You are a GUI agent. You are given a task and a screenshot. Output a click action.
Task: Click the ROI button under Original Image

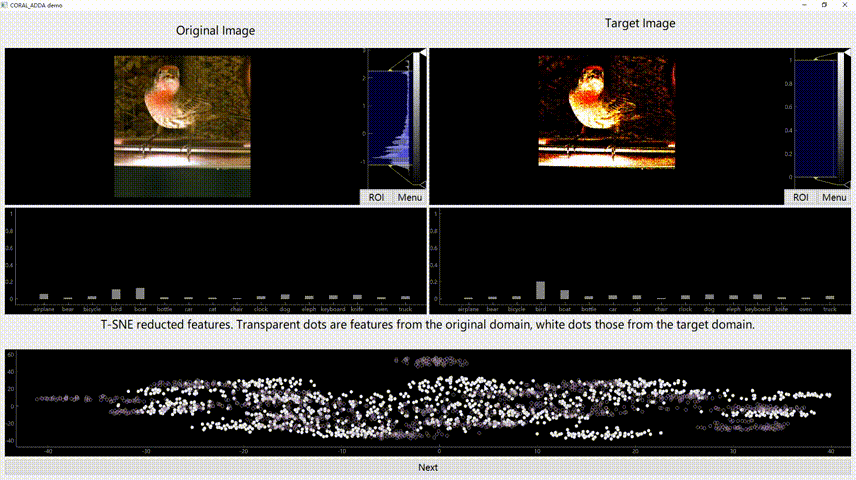(x=376, y=197)
